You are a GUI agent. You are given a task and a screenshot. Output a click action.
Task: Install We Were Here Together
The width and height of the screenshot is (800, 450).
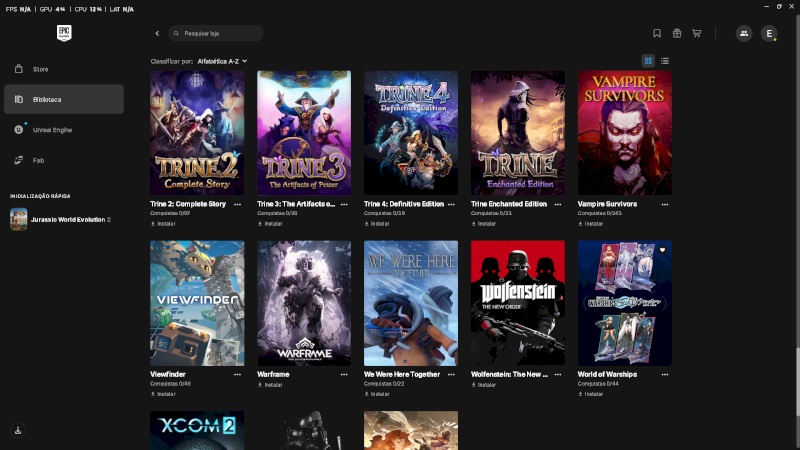[x=377, y=394]
